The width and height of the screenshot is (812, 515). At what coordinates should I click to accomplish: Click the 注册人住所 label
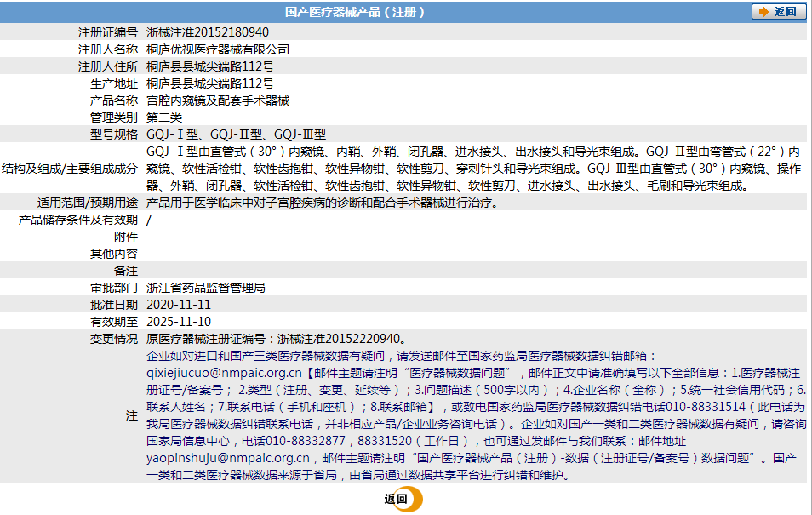pyautogui.click(x=108, y=66)
